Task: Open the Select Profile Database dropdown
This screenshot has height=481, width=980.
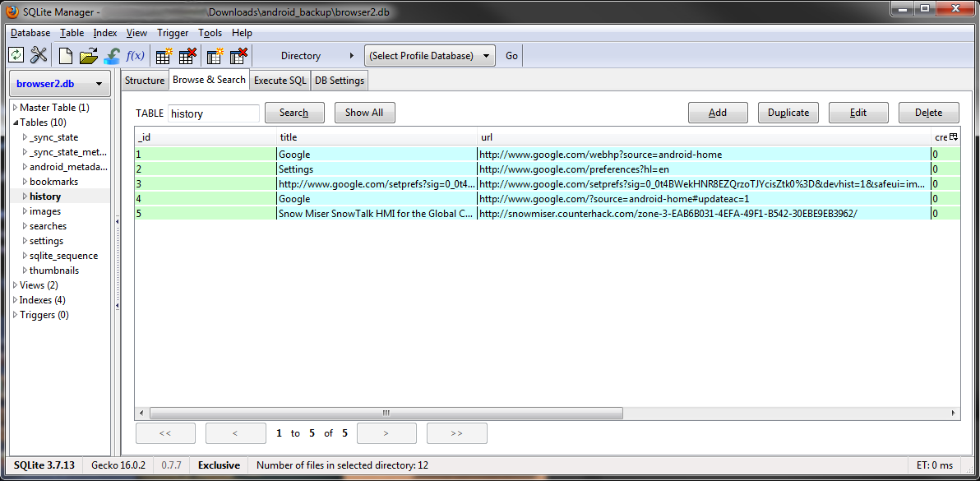Action: click(430, 56)
